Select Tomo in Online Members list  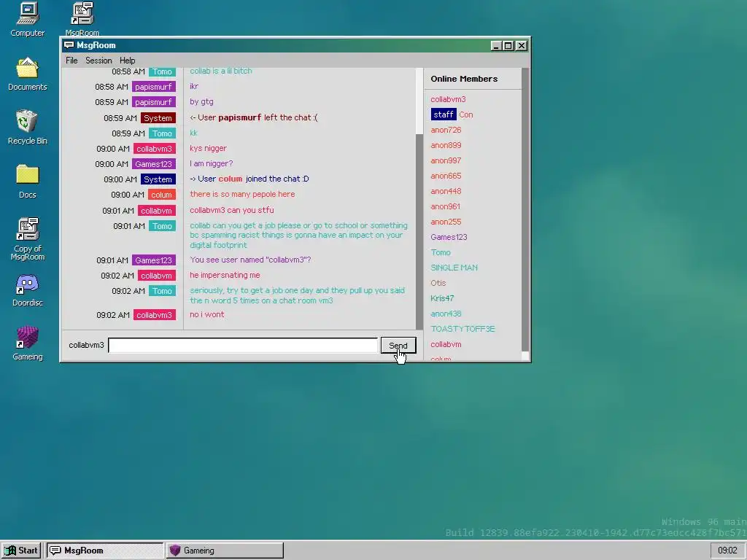click(x=441, y=252)
